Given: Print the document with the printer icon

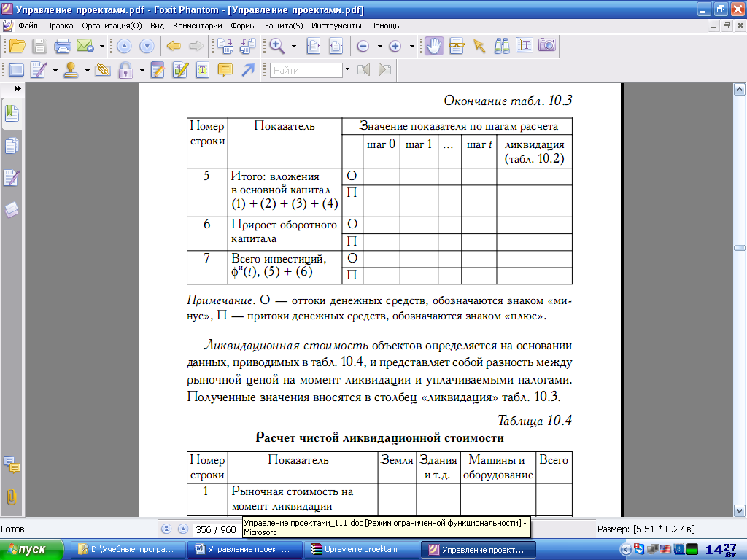Looking at the screenshot, I should 63,46.
